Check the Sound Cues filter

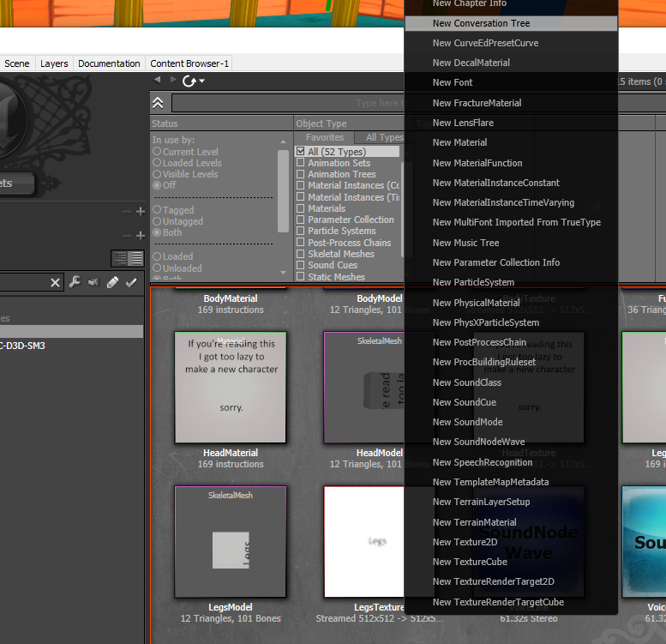tap(301, 265)
